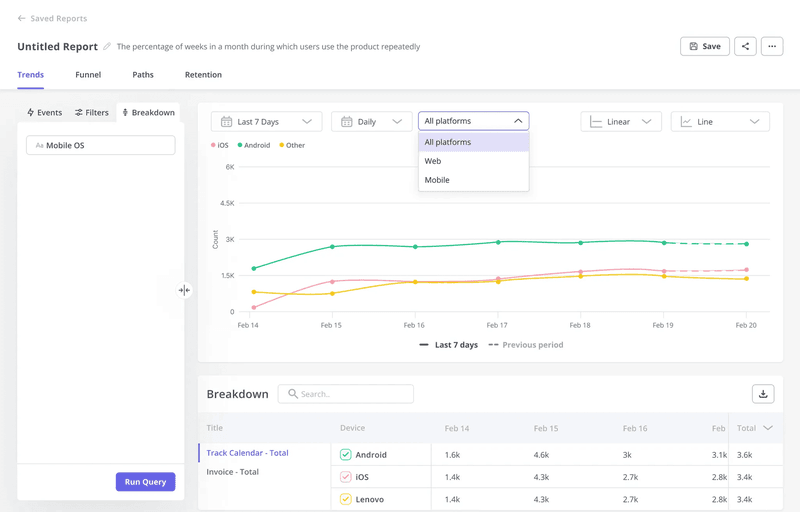This screenshot has height=512, width=800.
Task: Click the back arrow to Saved Reports
Action: pos(21,18)
